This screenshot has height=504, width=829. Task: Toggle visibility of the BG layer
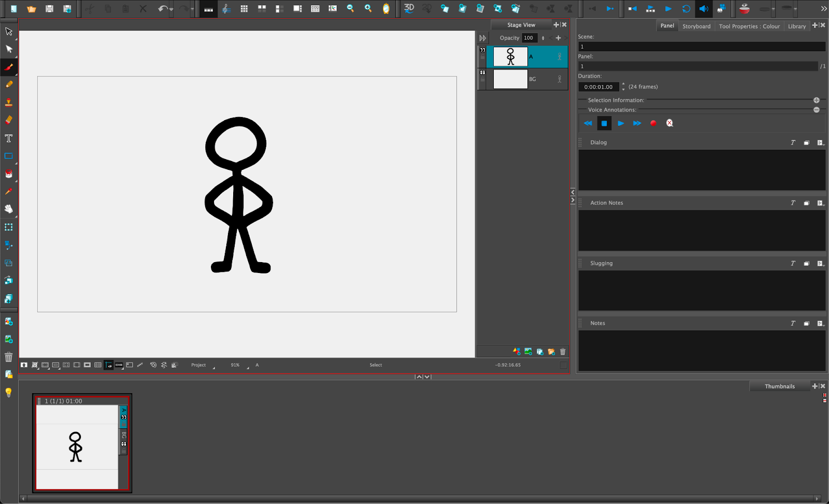click(483, 73)
